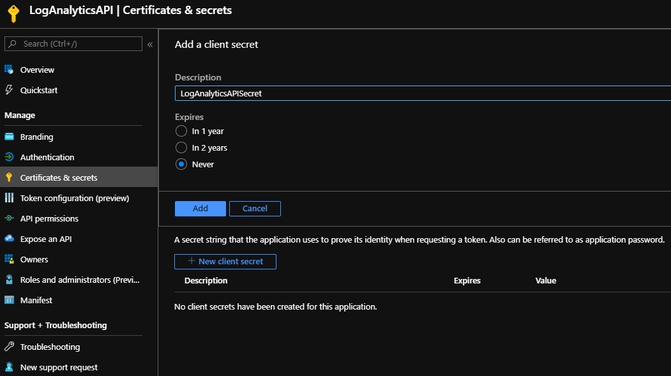671x376 pixels.
Task: Click the Description column header
Action: click(x=206, y=281)
